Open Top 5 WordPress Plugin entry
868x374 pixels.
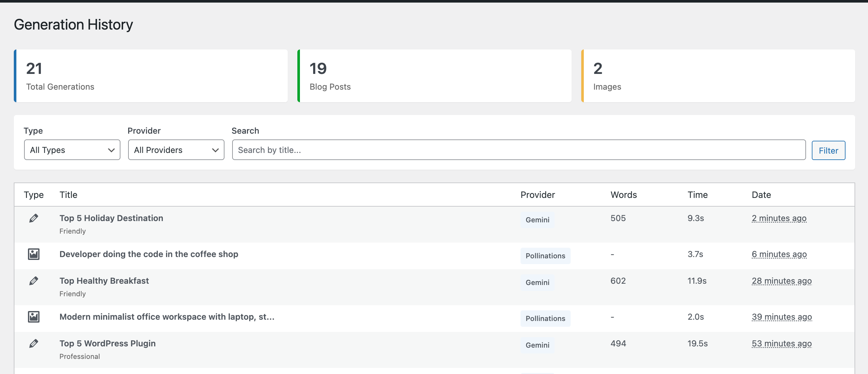(x=108, y=343)
